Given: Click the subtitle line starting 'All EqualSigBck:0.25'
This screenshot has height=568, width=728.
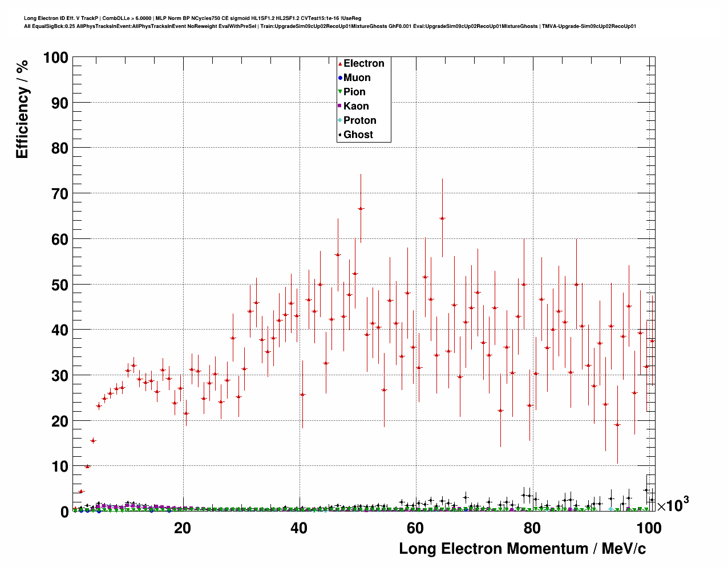Looking at the screenshot, I should [330, 26].
